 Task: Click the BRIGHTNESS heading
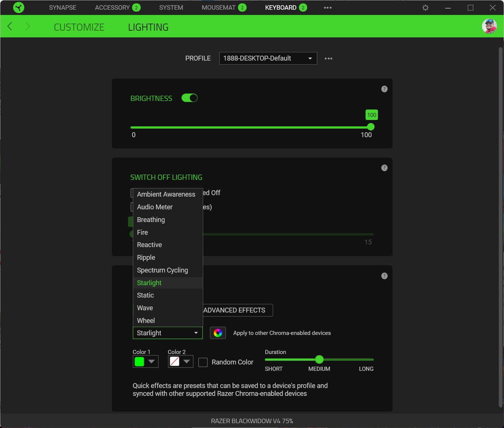pos(151,98)
